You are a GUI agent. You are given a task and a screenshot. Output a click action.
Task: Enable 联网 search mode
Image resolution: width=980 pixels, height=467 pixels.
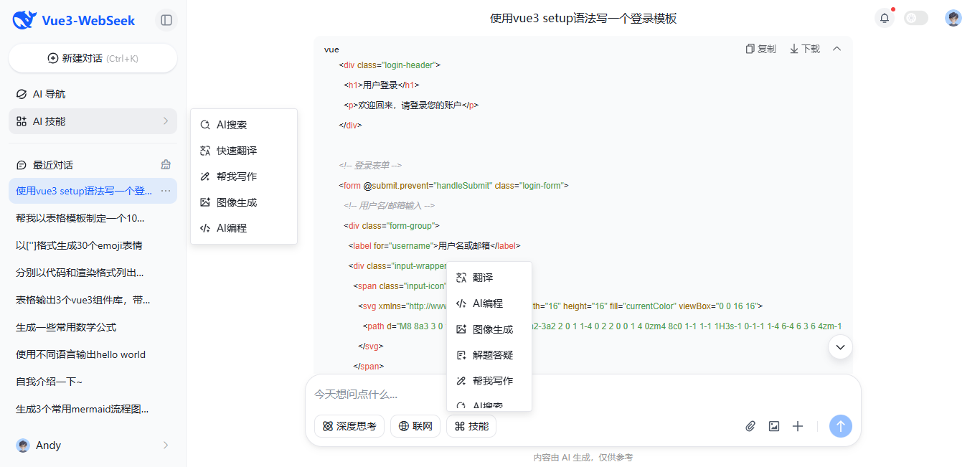pyautogui.click(x=415, y=426)
